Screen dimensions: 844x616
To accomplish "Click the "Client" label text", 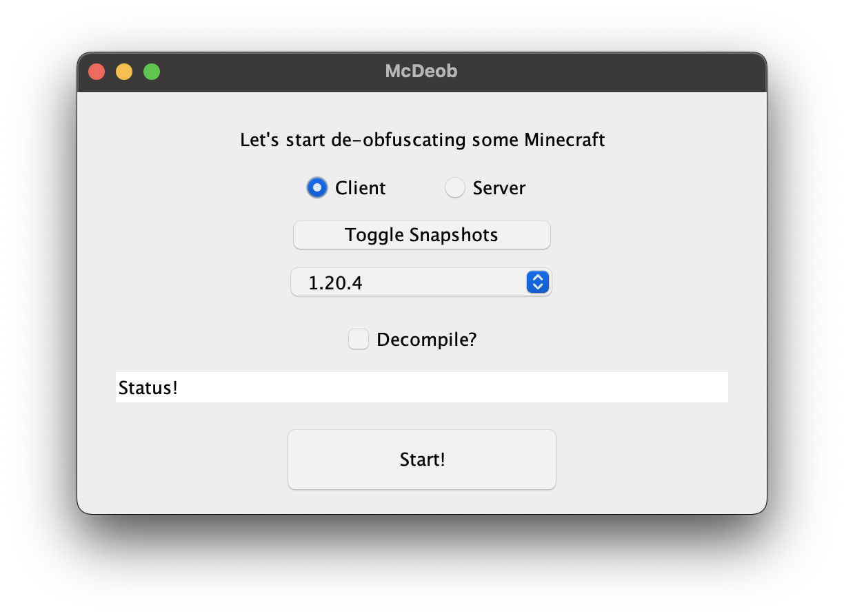I will [360, 188].
